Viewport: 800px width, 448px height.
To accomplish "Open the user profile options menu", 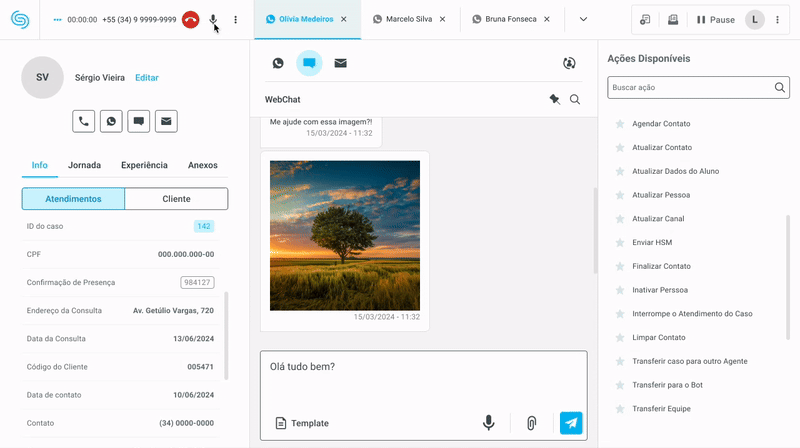I will pyautogui.click(x=777, y=19).
